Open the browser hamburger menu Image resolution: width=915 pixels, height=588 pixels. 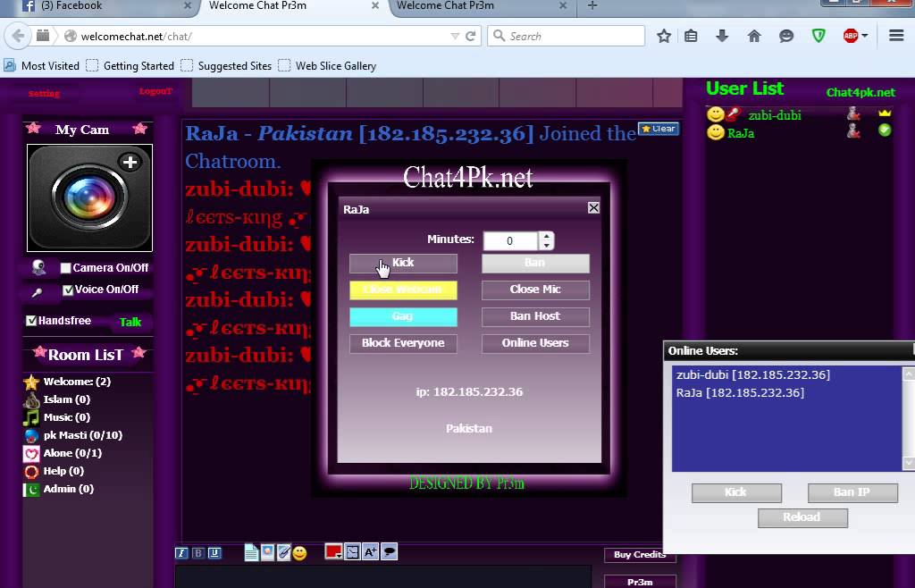pos(896,36)
